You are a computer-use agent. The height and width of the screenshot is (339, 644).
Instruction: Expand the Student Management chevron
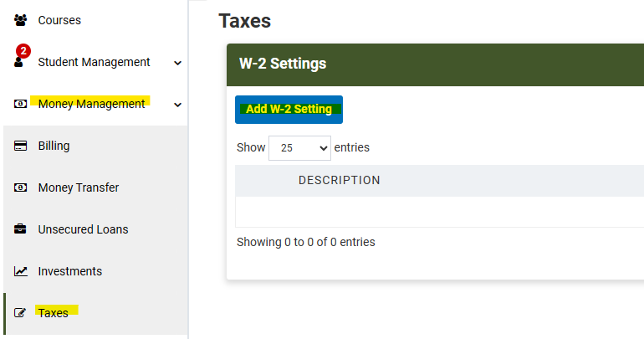[x=177, y=63]
